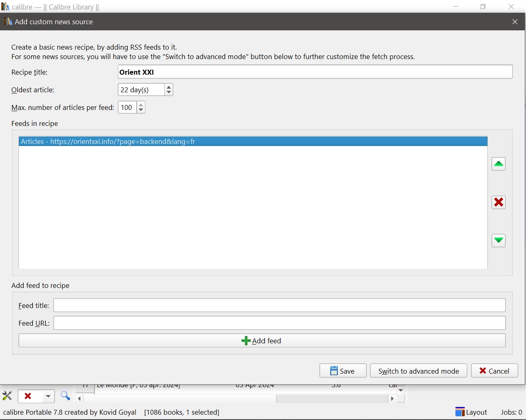The image size is (526, 420).
Task: Open the Jobs: 0 indicator
Action: pos(511,412)
